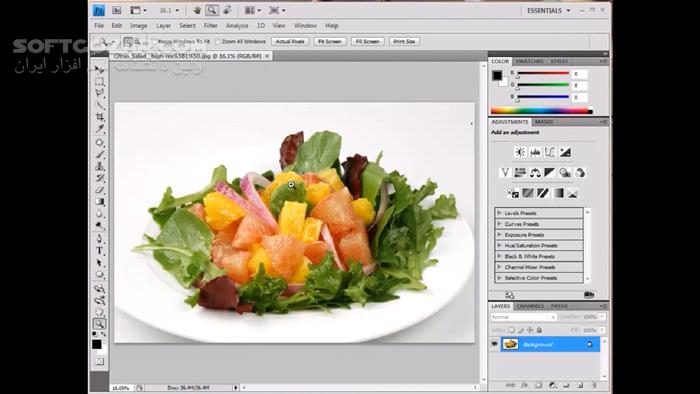Hide the Background layer
The image size is (700, 394).
[495, 344]
